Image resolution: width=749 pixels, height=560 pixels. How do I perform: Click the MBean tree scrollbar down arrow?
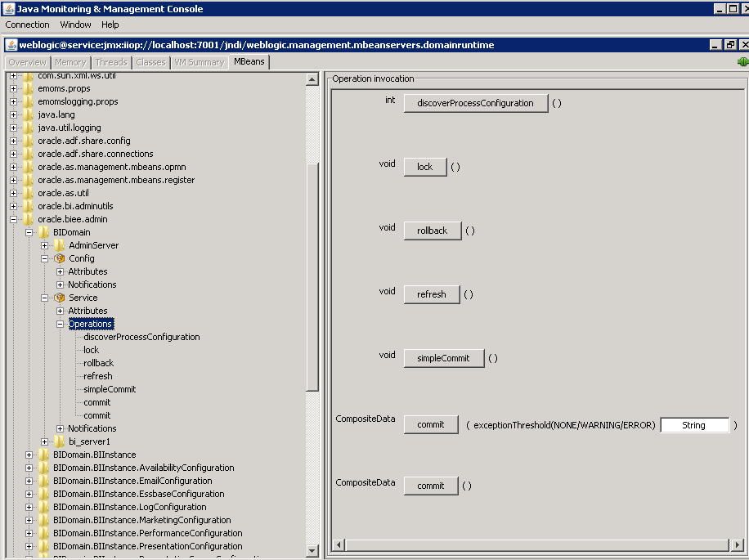(x=312, y=550)
